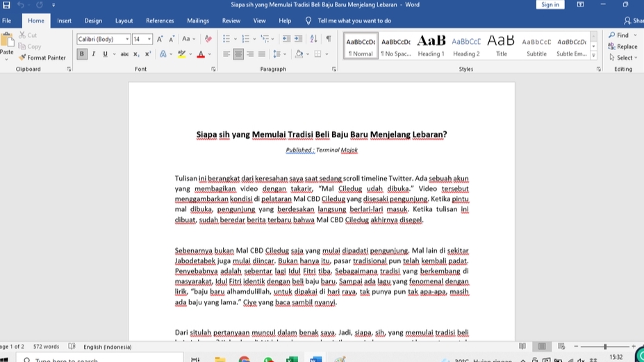
Task: Expand the numbering list dropdown
Action: (x=254, y=39)
